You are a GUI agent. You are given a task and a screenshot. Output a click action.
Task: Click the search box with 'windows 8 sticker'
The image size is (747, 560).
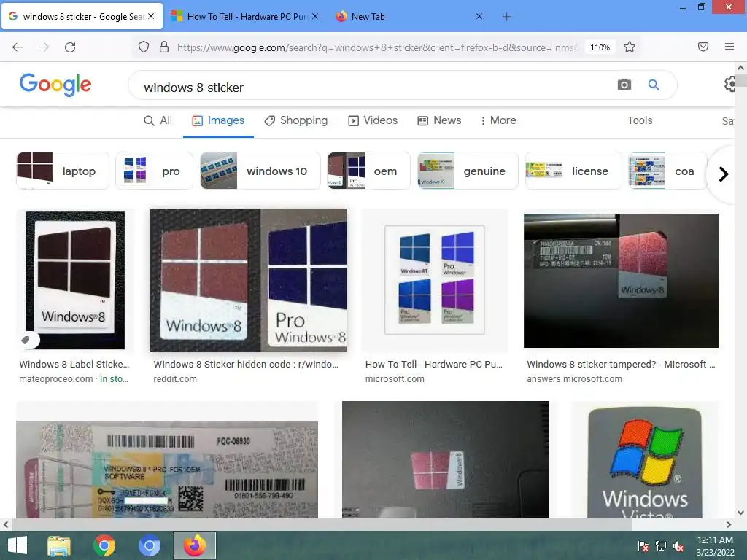tap(371, 86)
